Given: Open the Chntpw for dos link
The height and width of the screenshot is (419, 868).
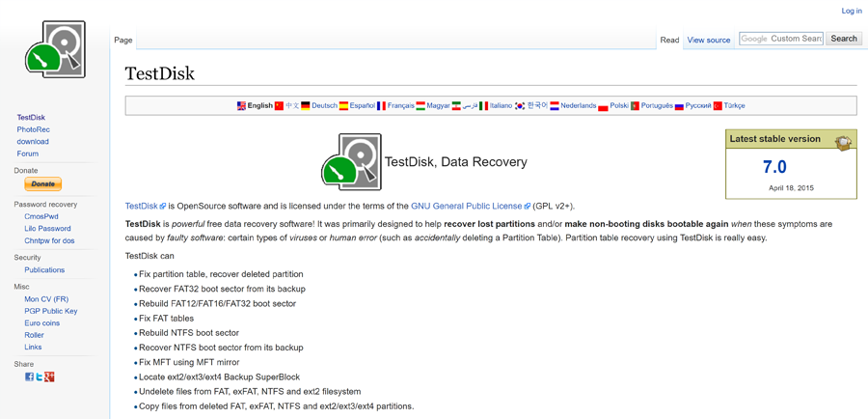Looking at the screenshot, I should pyautogui.click(x=49, y=240).
